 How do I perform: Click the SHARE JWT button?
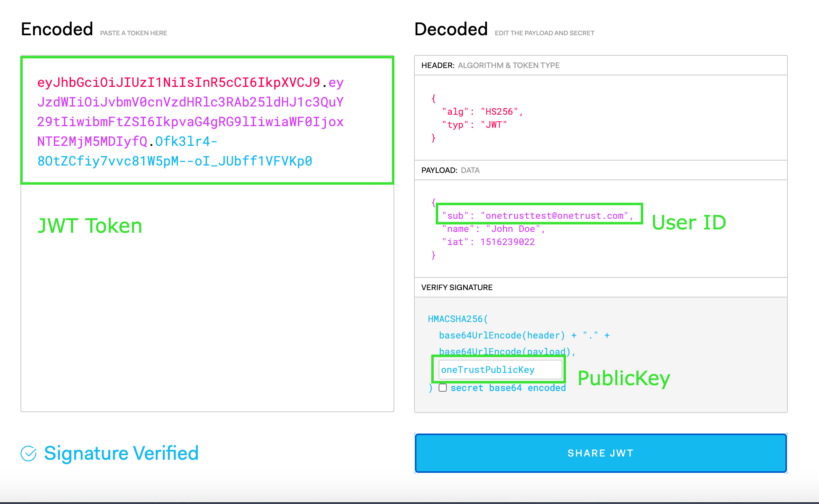point(601,453)
